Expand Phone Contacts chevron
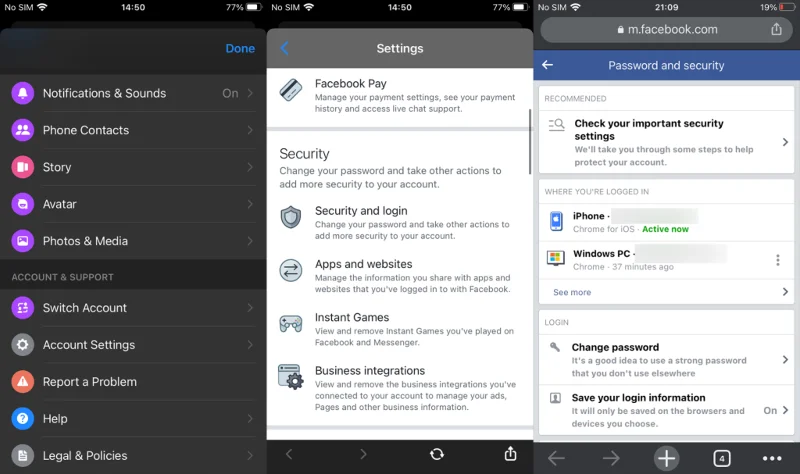This screenshot has height=474, width=800. [250, 130]
